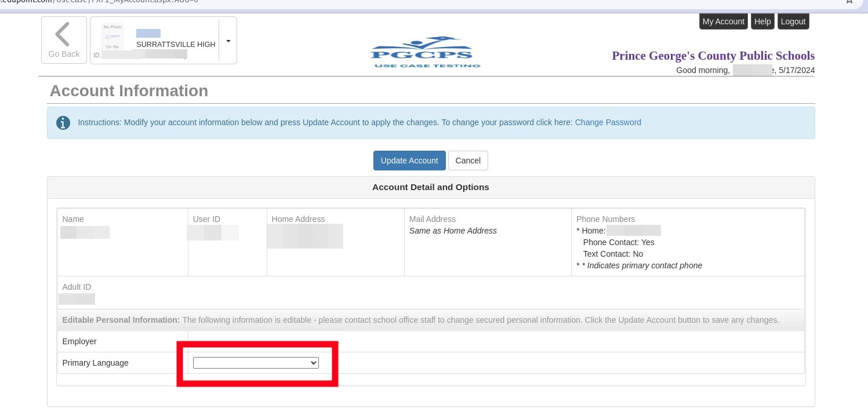
Task: Select SURRATTSVILLE HIGH student entry
Action: click(175, 44)
